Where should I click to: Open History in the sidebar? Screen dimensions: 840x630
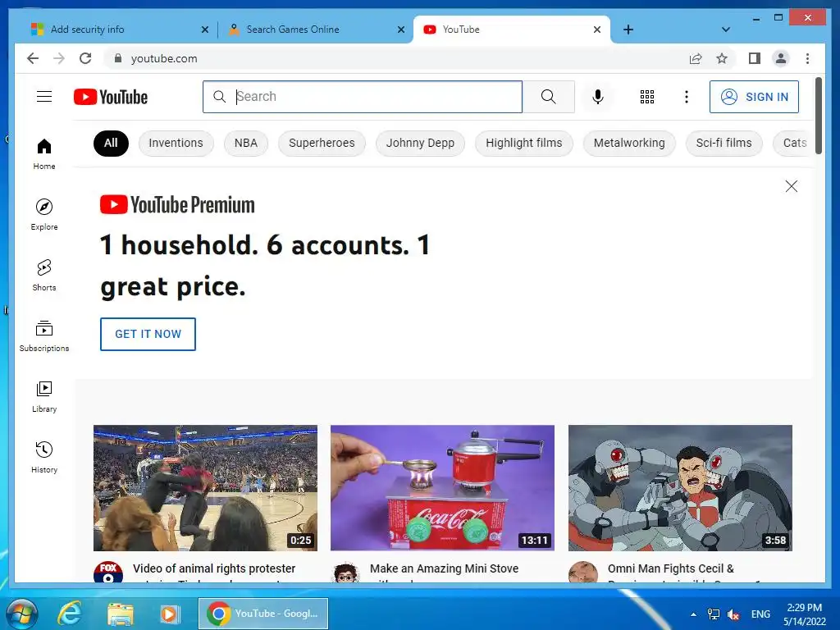(x=44, y=458)
